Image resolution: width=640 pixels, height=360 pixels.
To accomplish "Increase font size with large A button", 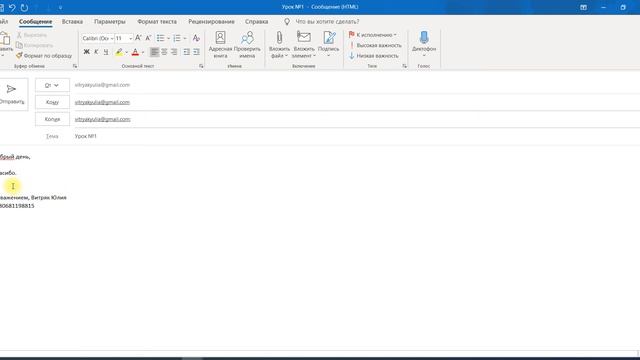I will point(138,38).
